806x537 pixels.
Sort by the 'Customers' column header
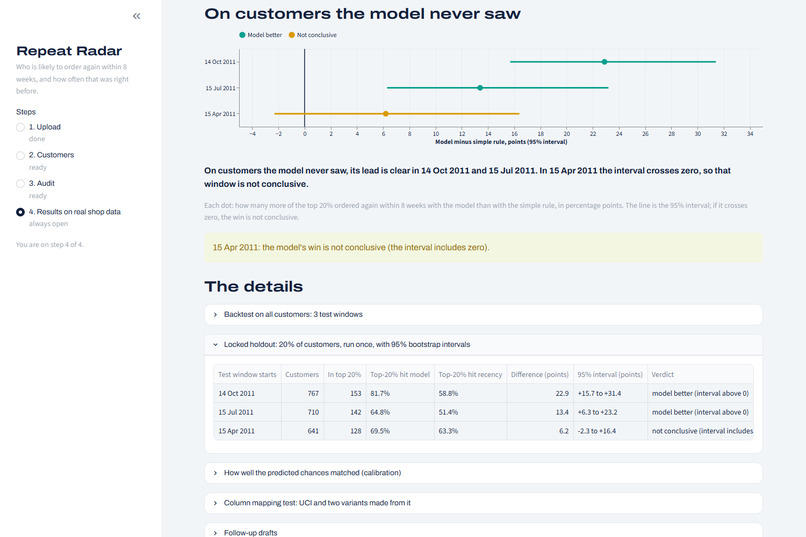coord(302,375)
